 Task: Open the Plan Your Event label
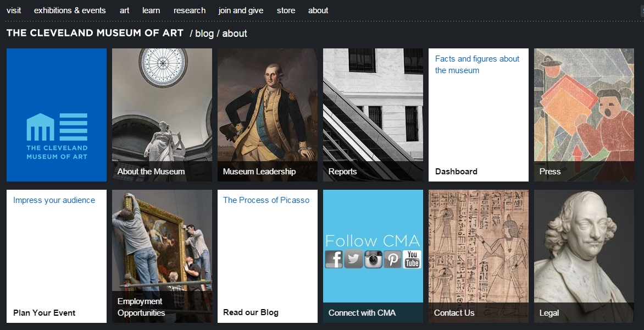pyautogui.click(x=44, y=313)
